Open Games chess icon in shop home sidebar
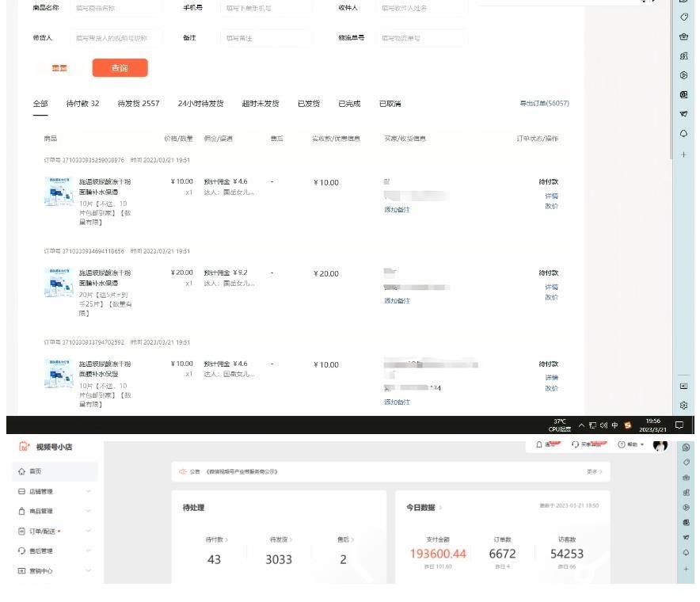Viewport: 700px width, 602px height. (687, 493)
